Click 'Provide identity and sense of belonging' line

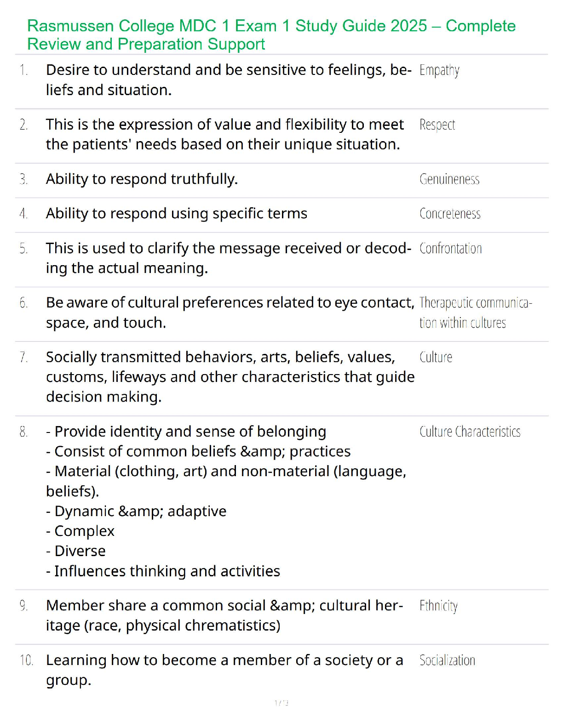tap(186, 432)
